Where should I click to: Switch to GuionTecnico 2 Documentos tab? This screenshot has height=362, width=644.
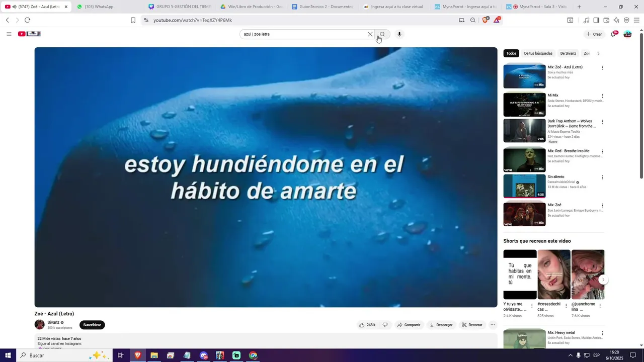323,7
